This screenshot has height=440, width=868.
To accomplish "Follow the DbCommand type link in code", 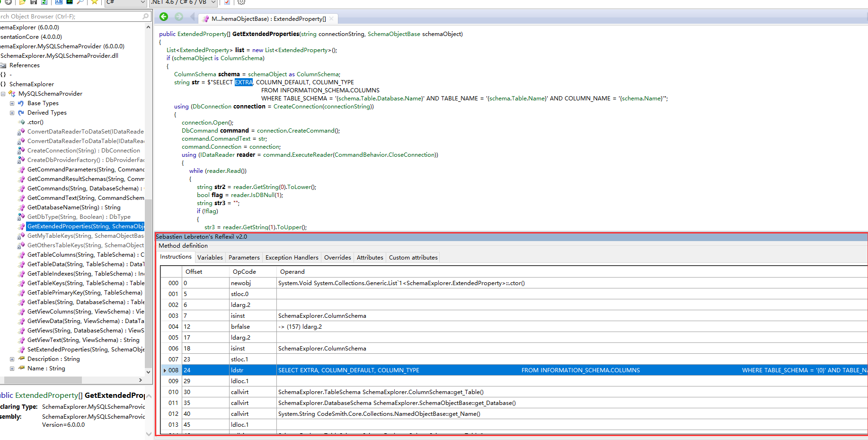I will click(200, 131).
